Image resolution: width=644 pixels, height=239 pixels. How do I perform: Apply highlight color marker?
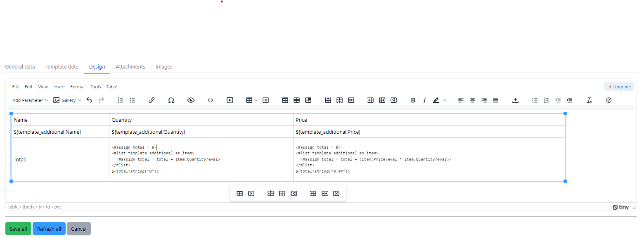pos(436,100)
